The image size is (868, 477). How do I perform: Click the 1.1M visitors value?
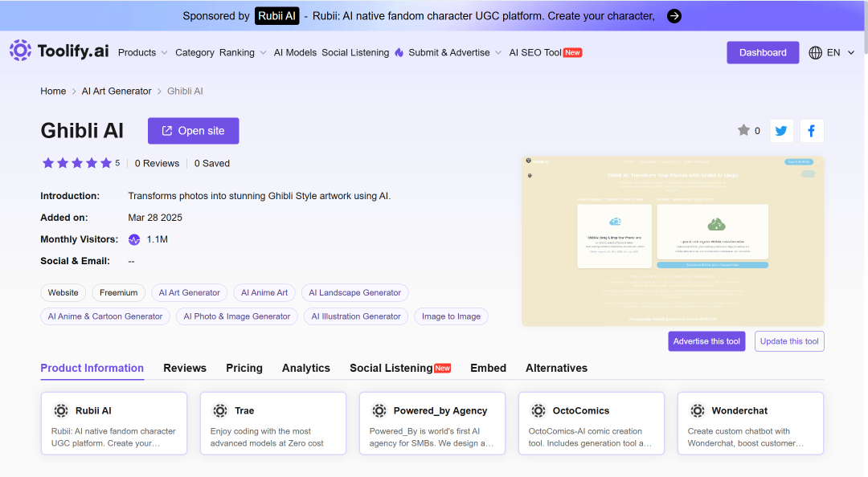[x=158, y=239]
